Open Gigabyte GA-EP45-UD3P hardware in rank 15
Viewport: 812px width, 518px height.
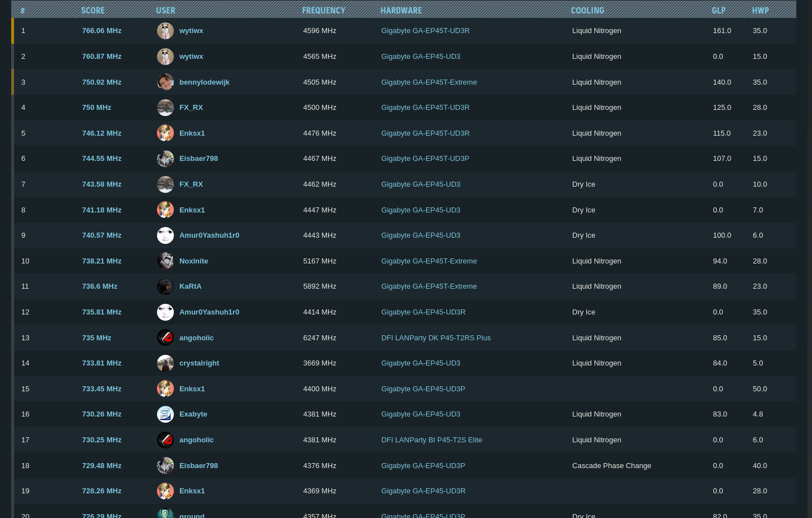click(423, 389)
